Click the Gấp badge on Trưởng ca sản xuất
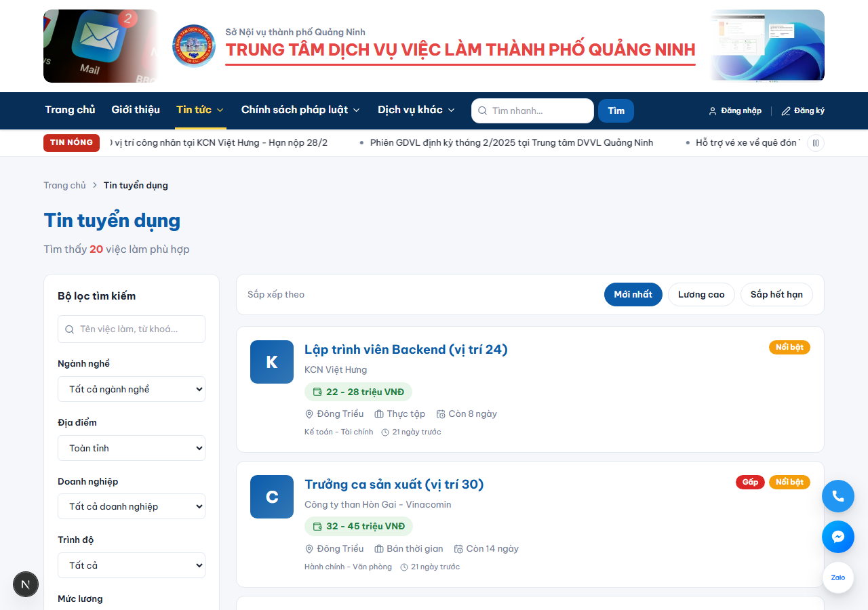868x610 pixels. coord(750,482)
